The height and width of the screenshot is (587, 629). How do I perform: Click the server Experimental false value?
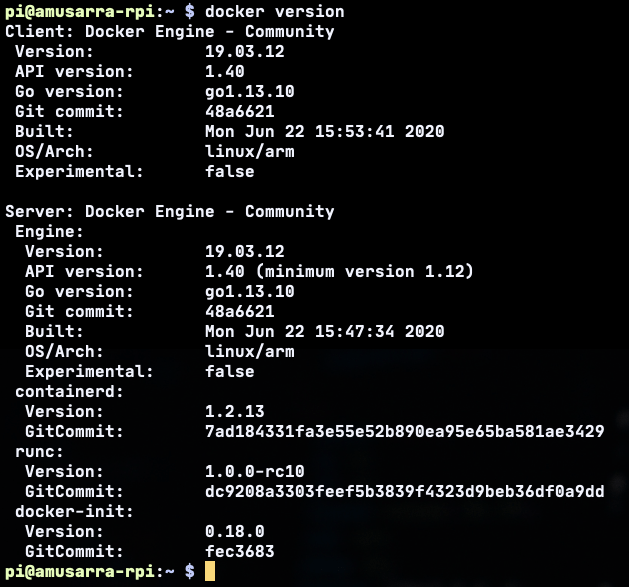[x=230, y=371]
